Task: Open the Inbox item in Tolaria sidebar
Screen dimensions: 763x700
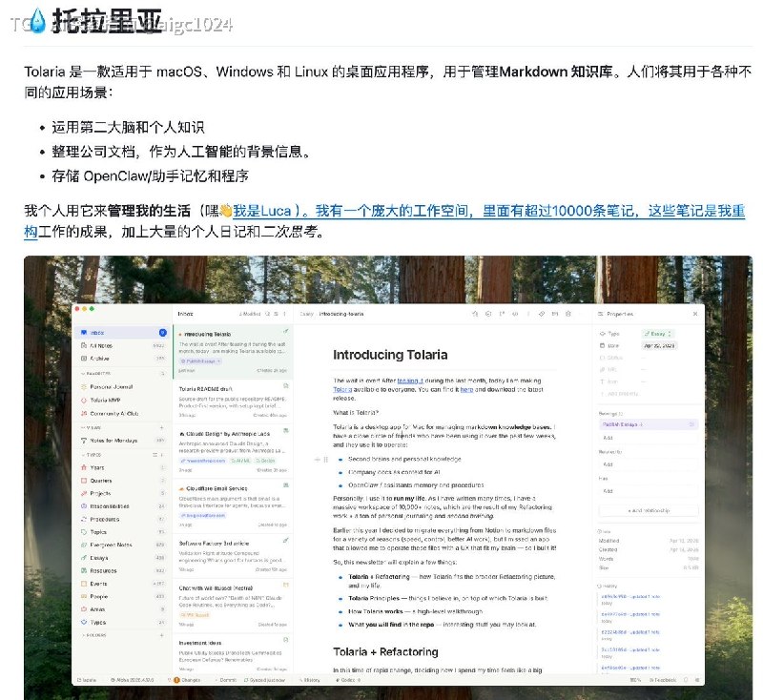Action: (x=124, y=333)
